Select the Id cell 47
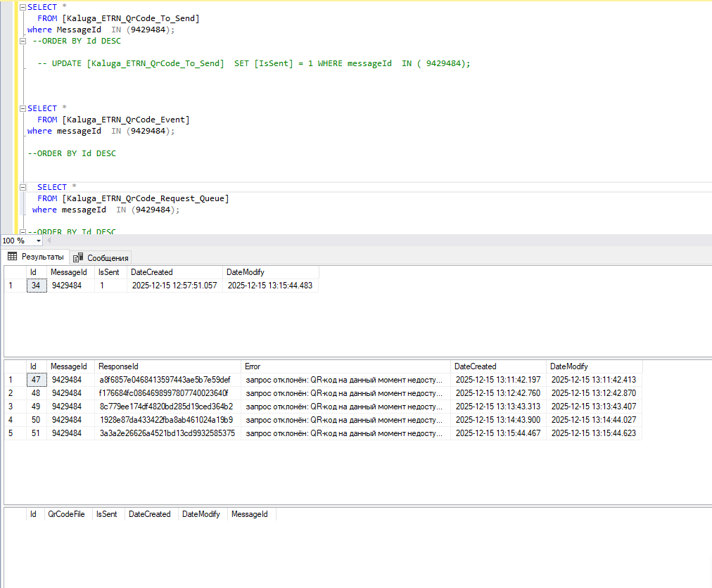The image size is (712, 588). click(x=37, y=380)
